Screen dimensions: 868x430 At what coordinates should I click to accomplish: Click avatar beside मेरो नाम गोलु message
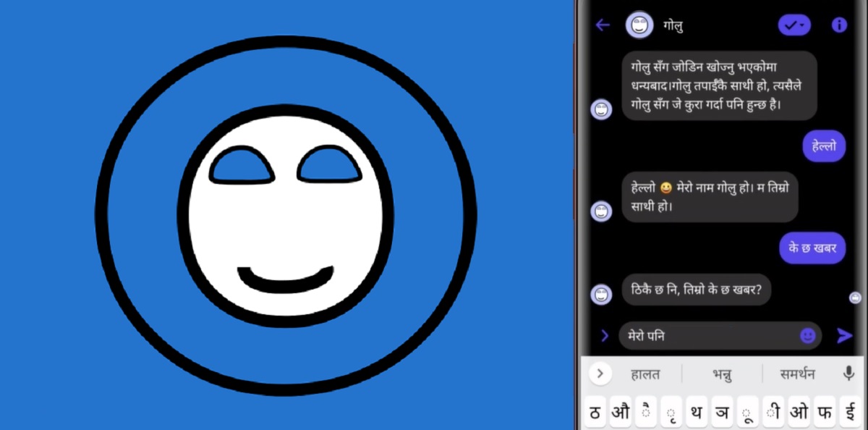(602, 211)
